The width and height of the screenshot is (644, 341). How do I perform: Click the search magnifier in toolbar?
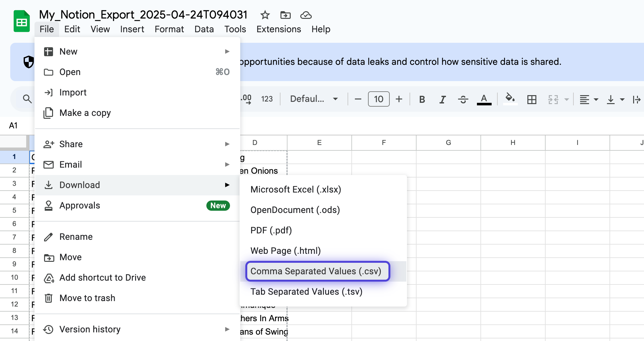[x=27, y=99]
